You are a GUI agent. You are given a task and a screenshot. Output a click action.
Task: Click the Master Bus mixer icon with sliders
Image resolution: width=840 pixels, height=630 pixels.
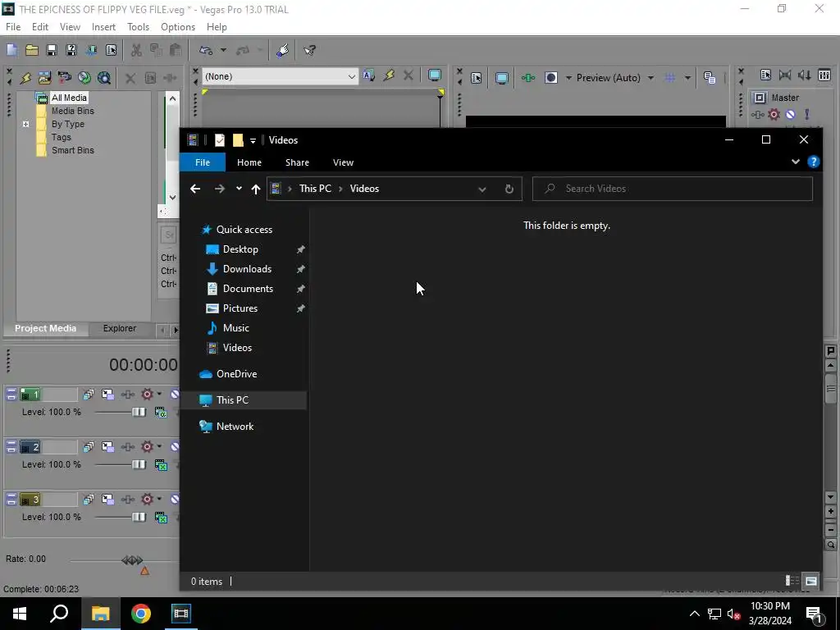[824, 75]
